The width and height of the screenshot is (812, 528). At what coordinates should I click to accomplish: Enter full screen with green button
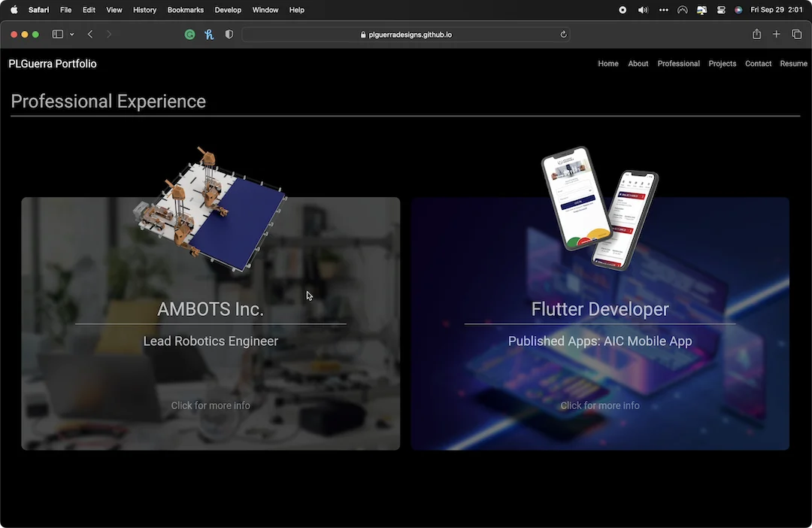point(35,34)
